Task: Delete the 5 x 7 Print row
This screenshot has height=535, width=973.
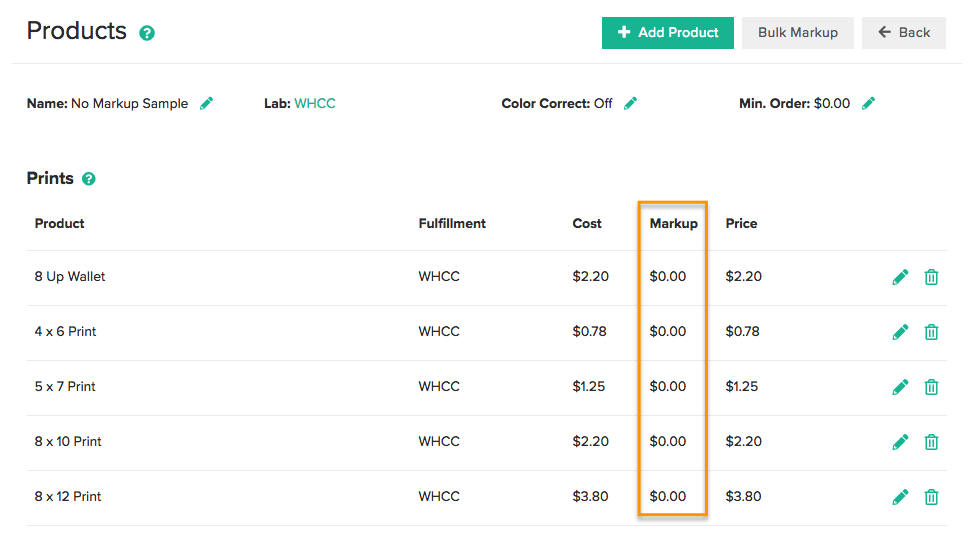Action: coord(931,387)
